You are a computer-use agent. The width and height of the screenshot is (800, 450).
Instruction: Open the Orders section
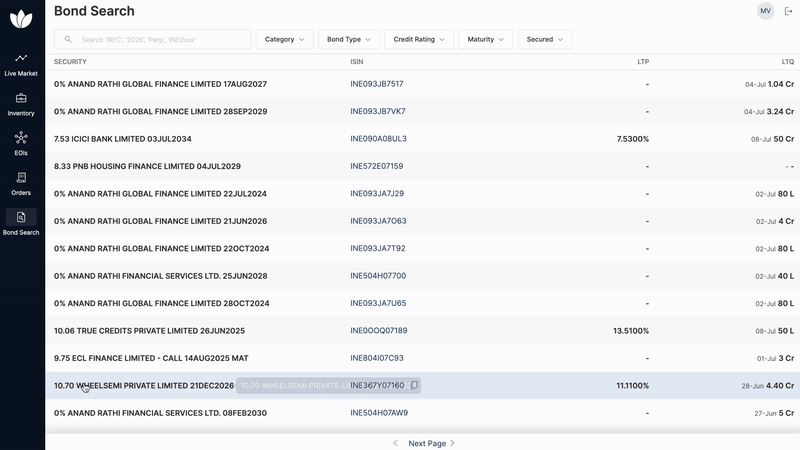21,184
